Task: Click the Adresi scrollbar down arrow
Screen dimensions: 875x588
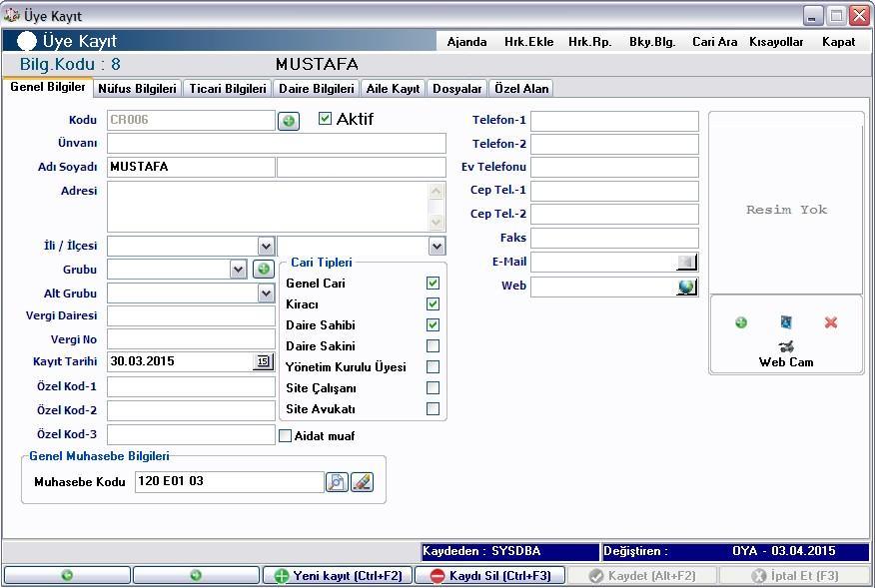Action: coord(437,223)
